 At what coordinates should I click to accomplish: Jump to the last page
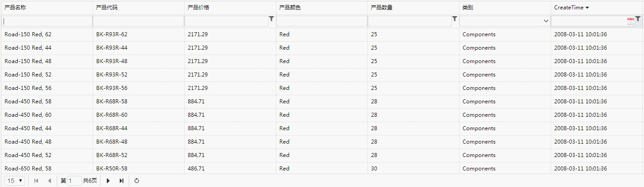(x=121, y=181)
